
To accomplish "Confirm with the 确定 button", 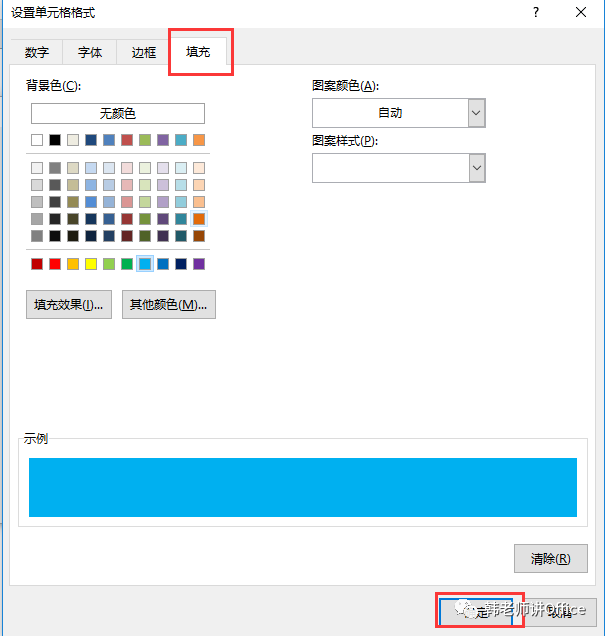I will pyautogui.click(x=476, y=612).
